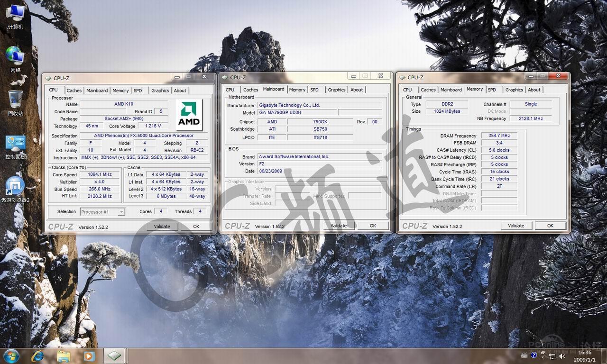Click Validate in the middle Mainboard window
Viewport: 607px width, 364px height.
pyautogui.click(x=339, y=226)
